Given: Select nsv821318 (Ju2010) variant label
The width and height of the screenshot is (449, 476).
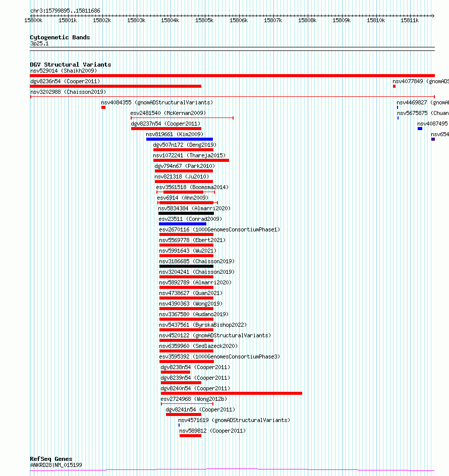Looking at the screenshot, I should (x=182, y=176).
